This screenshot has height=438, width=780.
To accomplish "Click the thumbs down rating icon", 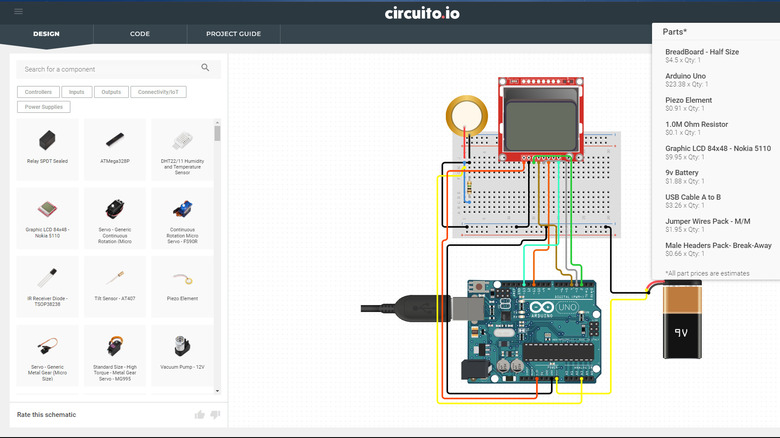I will (214, 414).
